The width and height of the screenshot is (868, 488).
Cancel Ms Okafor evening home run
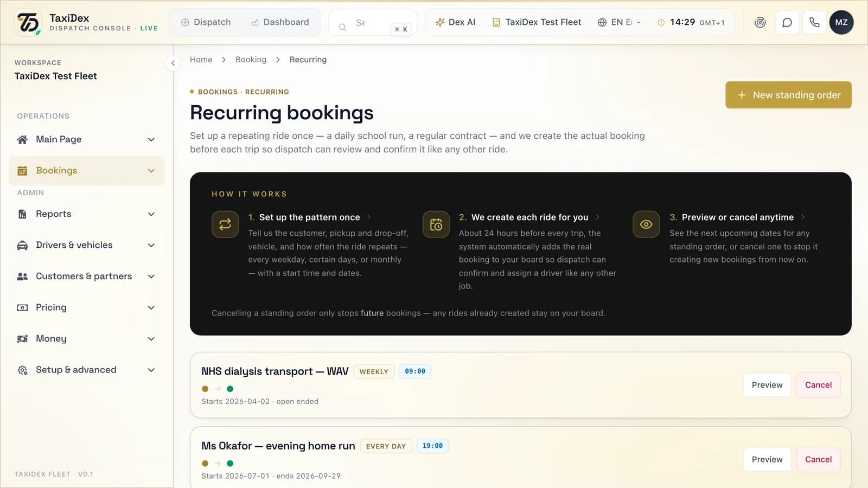pyautogui.click(x=818, y=460)
